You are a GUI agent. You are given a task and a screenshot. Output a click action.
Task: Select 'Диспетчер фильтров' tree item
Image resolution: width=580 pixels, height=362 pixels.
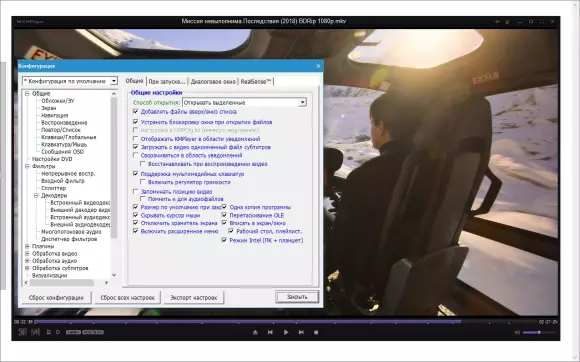coord(69,239)
